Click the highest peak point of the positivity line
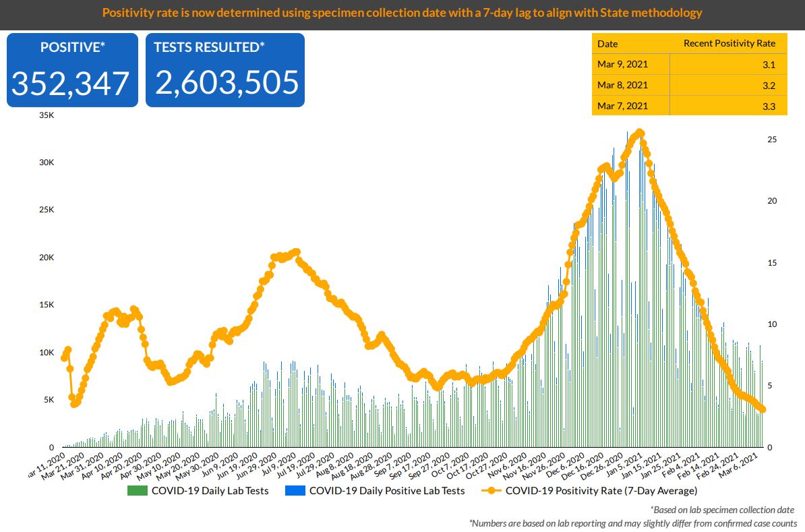The width and height of the screenshot is (805, 532). tap(640, 133)
